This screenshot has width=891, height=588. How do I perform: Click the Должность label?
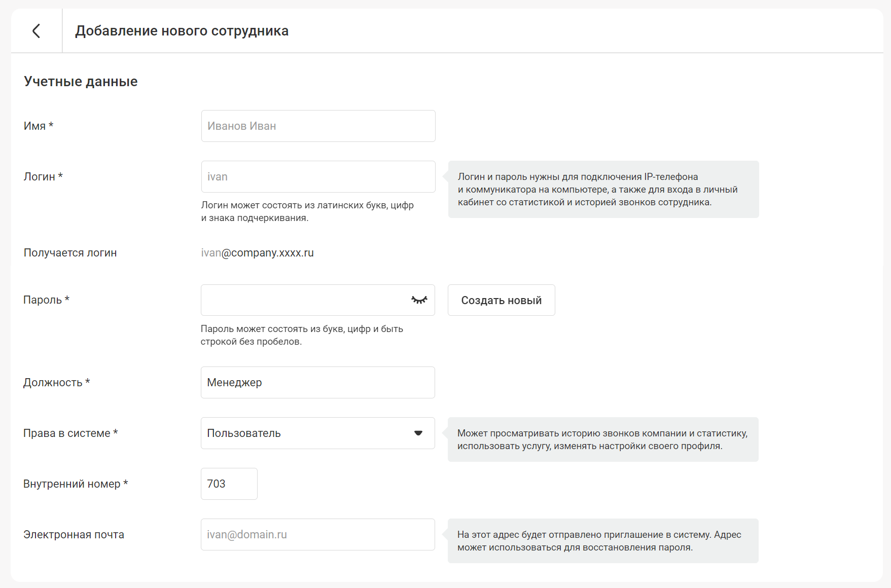[56, 382]
